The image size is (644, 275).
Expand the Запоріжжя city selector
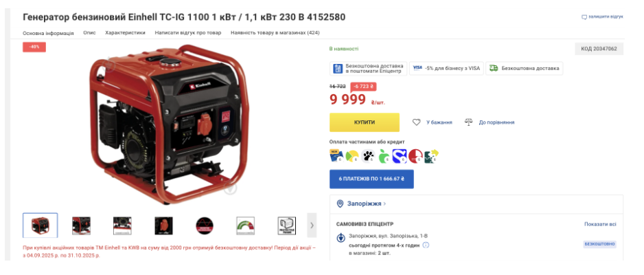click(x=361, y=203)
